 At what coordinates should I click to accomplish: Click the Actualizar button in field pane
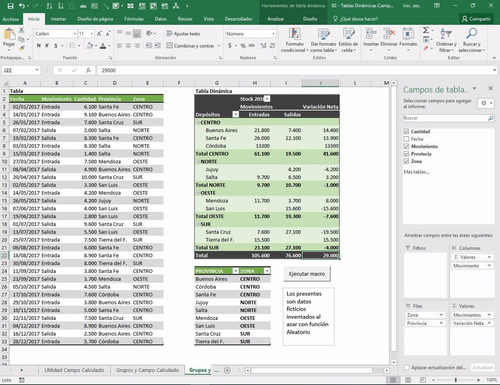pos(482,367)
